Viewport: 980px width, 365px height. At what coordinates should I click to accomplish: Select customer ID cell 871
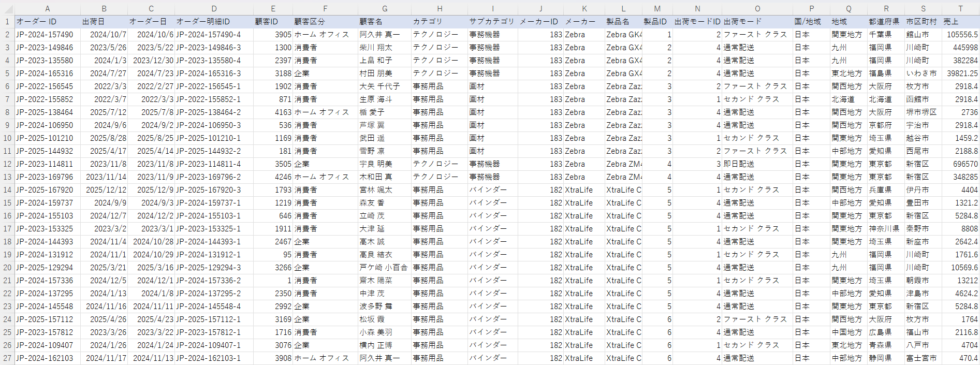273,99
